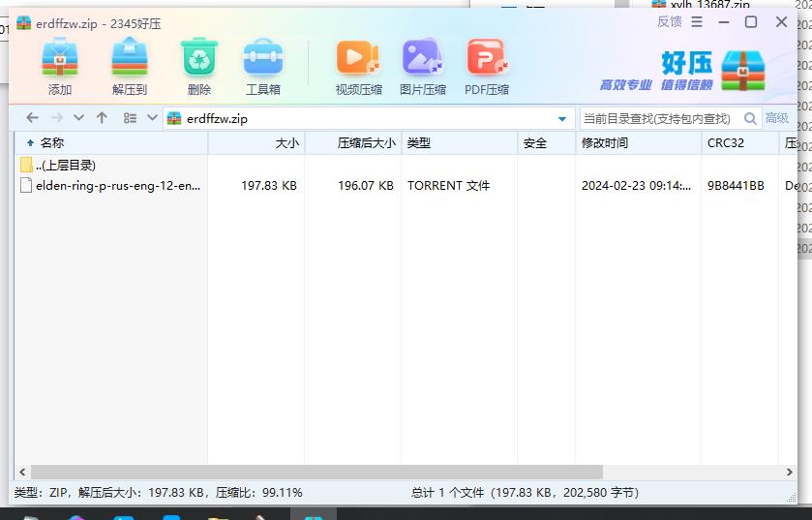Sort by CRC32 column header
This screenshot has height=520, width=812.
click(740, 143)
